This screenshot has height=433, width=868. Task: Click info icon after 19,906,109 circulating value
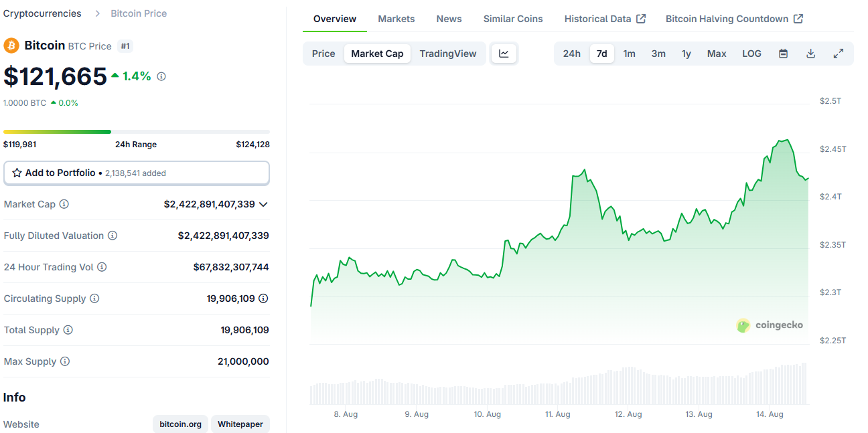(x=263, y=298)
